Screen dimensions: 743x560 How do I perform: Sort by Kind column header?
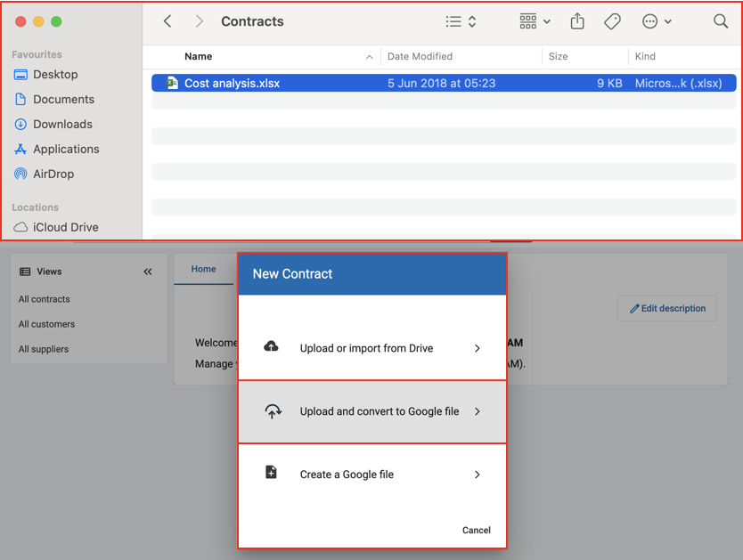pyautogui.click(x=645, y=56)
